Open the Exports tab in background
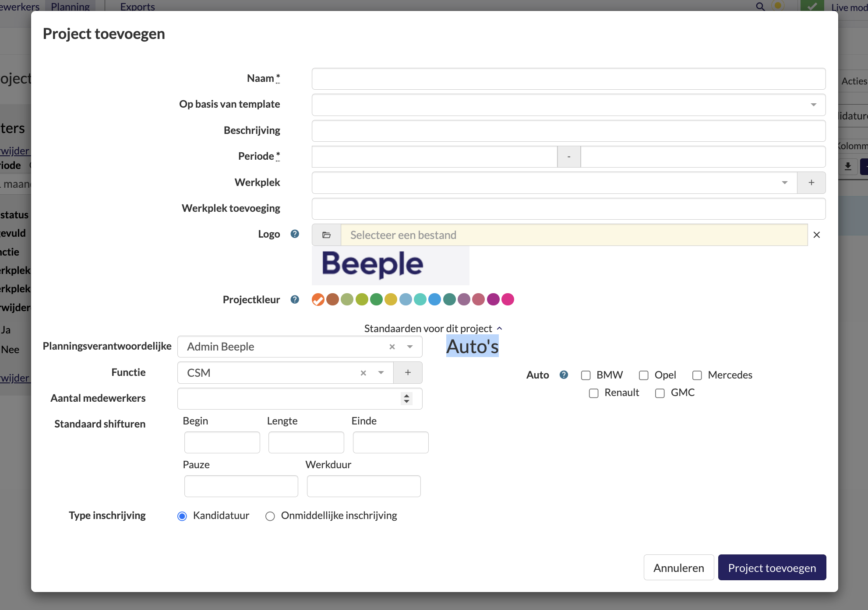Screen dimensions: 868x610 (138, 7)
